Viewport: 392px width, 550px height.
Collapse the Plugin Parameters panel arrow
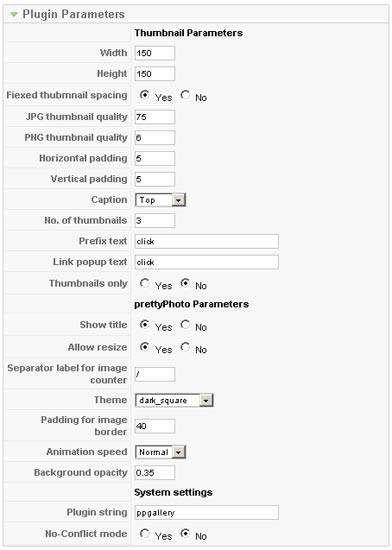[14, 14]
